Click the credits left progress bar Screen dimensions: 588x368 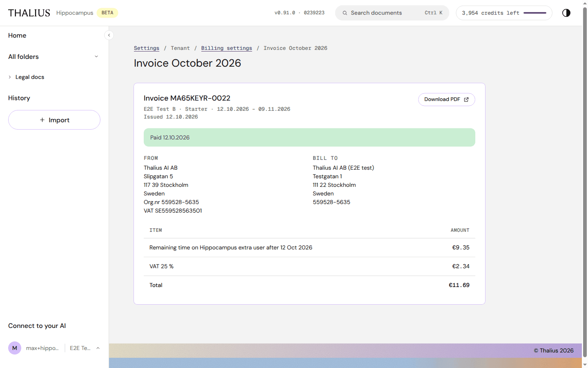(x=535, y=13)
